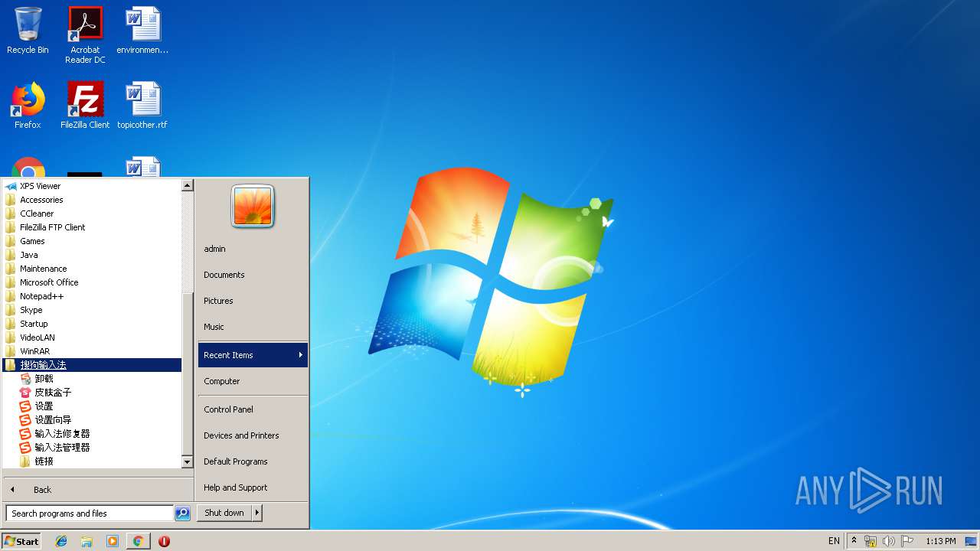Open the volume speaker tray icon
Viewport: 980px width, 551px height.
888,541
